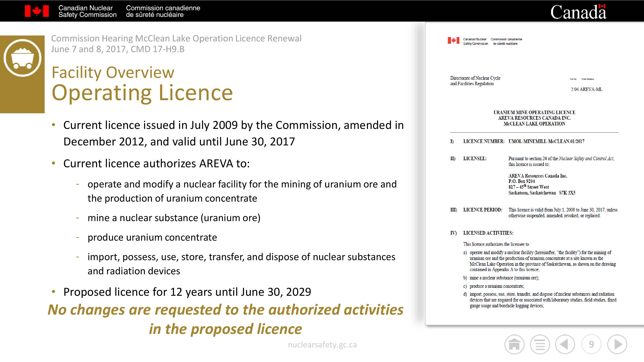Select the slide number 9 indicator
The width and height of the screenshot is (644, 362).
point(591,344)
